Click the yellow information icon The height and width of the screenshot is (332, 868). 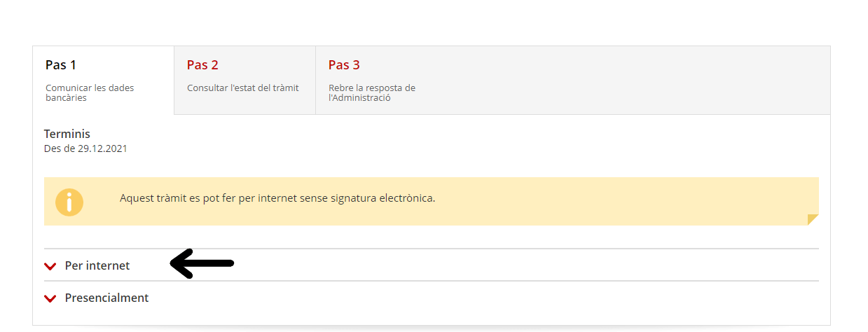[x=69, y=202]
